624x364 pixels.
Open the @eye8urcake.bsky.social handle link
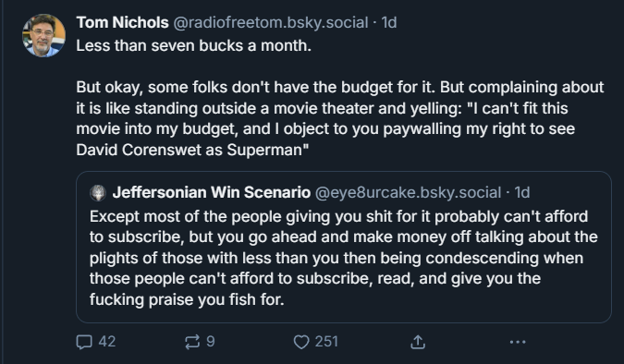coord(408,192)
